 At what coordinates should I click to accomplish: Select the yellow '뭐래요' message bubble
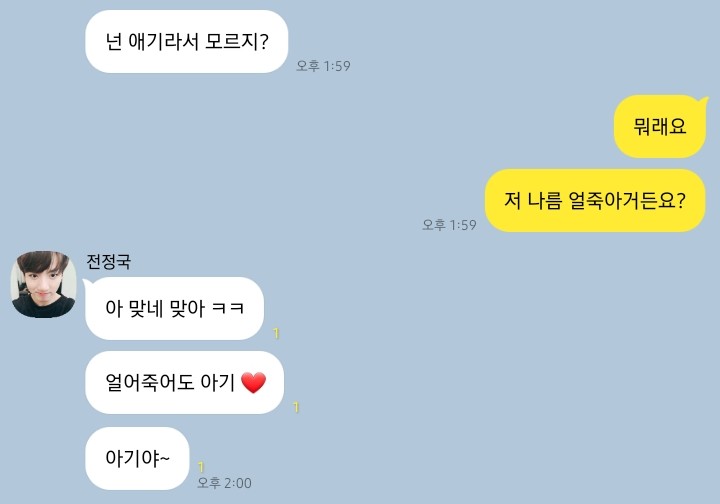(660, 126)
